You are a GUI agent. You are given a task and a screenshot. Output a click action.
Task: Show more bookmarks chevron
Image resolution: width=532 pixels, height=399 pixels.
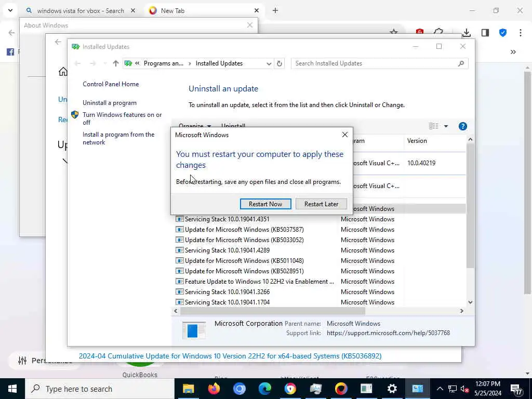pyautogui.click(x=513, y=52)
